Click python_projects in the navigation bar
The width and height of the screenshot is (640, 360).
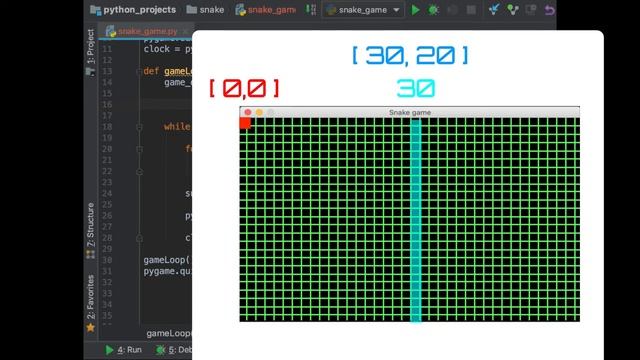click(133, 9)
